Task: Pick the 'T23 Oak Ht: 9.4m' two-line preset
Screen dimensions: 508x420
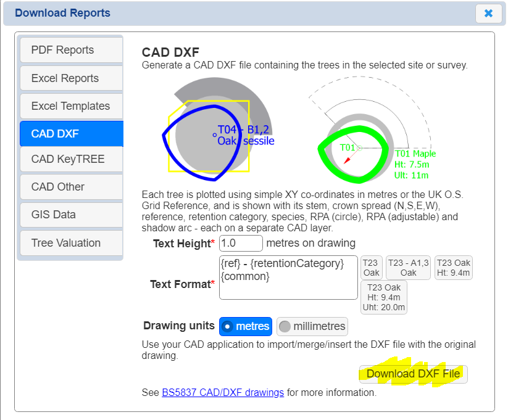Action: tap(454, 268)
